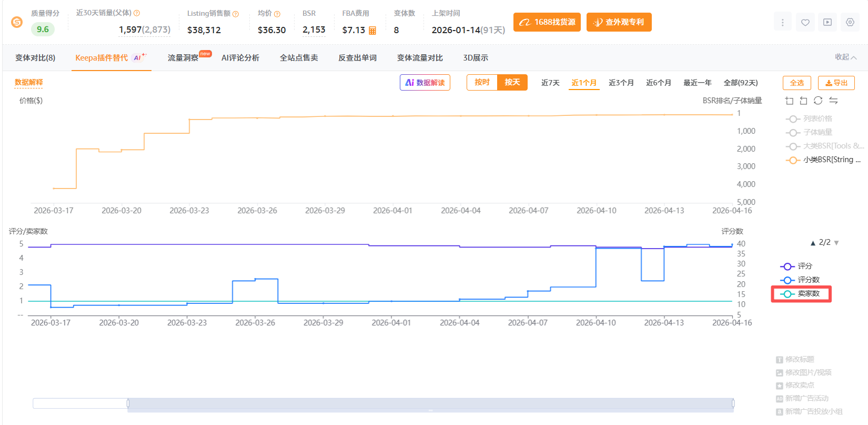Viewport: 868px width, 425px height.
Task: Collapse the panel with 收起
Action: (845, 57)
